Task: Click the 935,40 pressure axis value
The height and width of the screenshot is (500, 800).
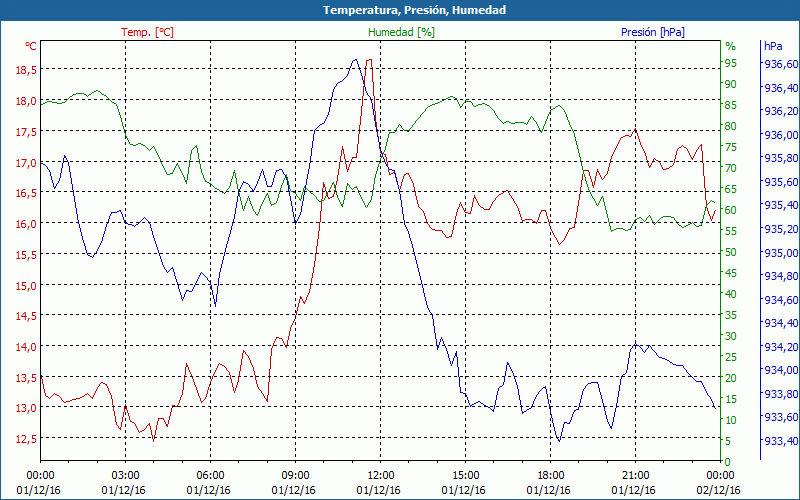Action: pyautogui.click(x=781, y=205)
